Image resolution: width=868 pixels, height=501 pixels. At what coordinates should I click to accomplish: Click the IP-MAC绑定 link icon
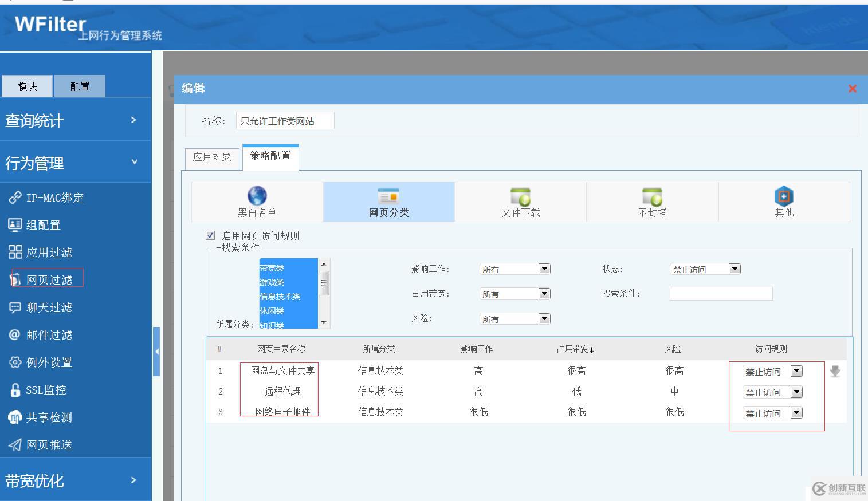click(x=15, y=198)
